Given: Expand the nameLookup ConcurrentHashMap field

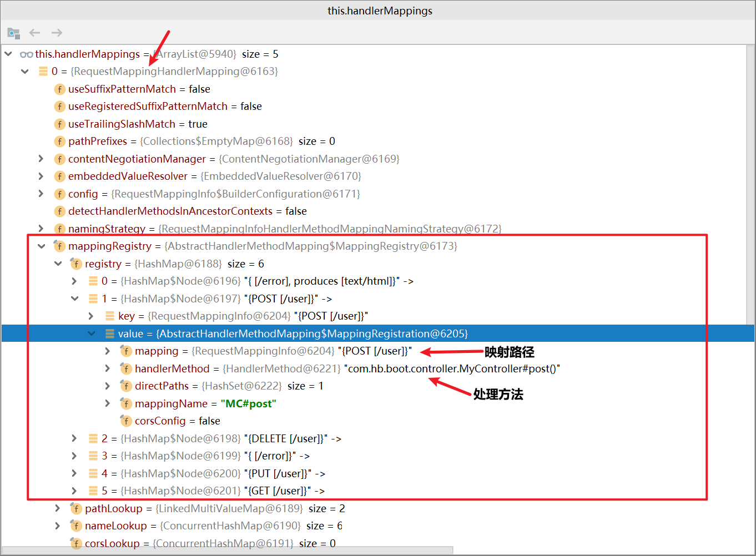Looking at the screenshot, I should click(58, 525).
